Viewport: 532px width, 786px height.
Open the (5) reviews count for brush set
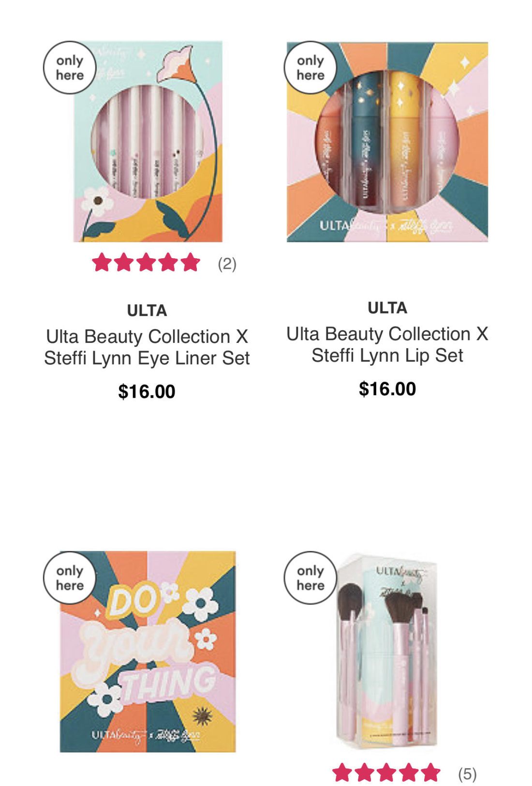[467, 774]
